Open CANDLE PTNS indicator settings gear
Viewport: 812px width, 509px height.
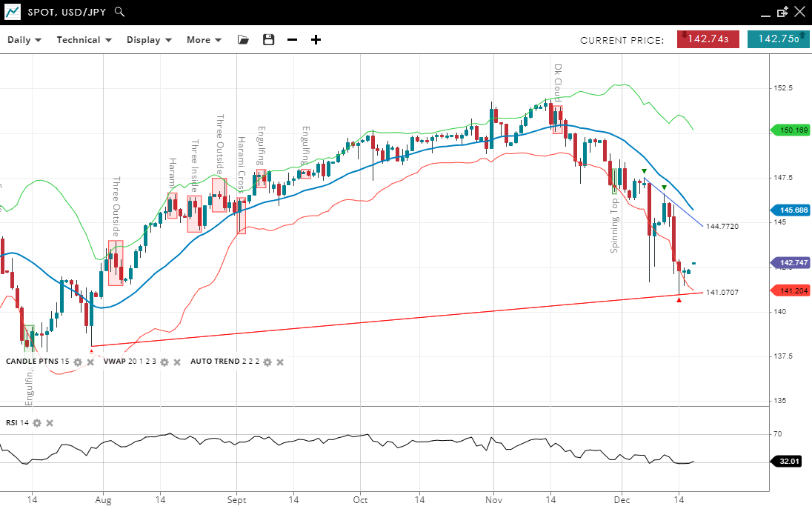coord(78,362)
